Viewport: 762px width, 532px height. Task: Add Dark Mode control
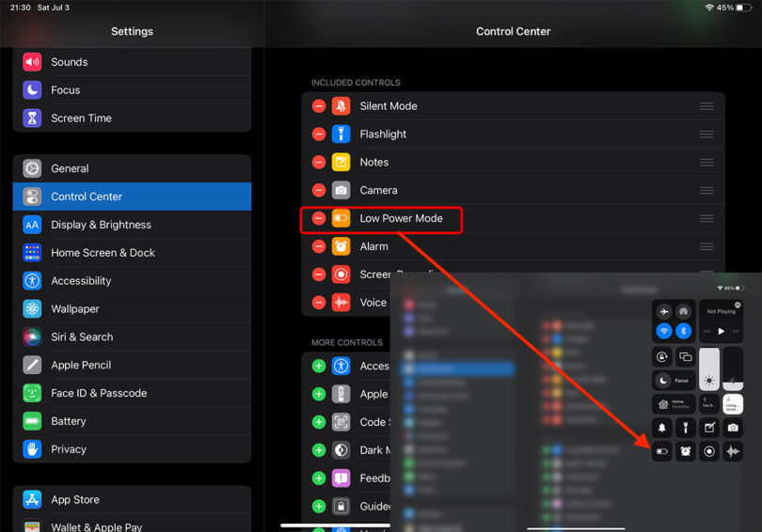[319, 450]
